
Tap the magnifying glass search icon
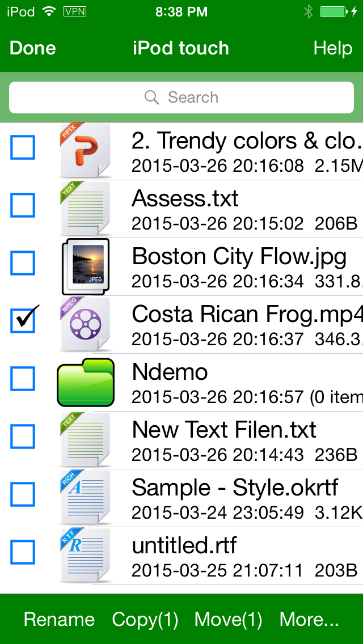click(x=151, y=98)
